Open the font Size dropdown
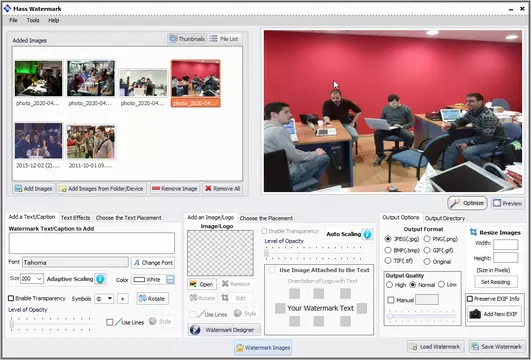 coord(32,279)
